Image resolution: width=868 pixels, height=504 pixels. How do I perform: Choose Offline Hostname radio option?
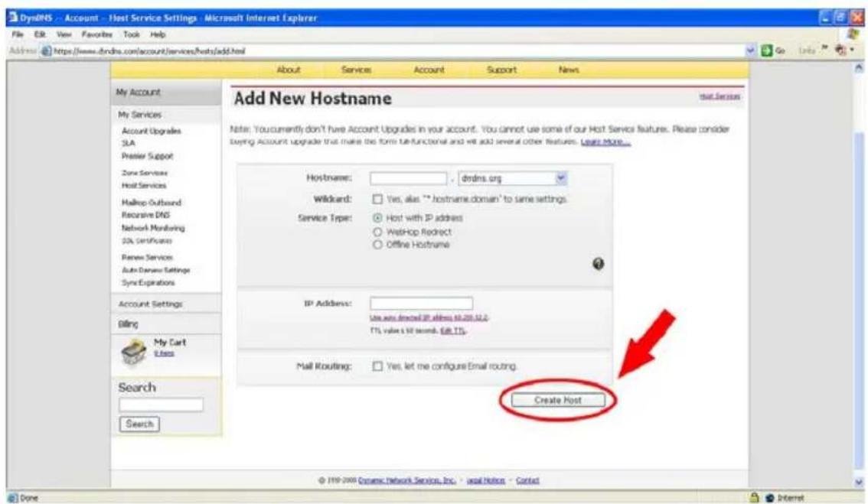click(377, 245)
